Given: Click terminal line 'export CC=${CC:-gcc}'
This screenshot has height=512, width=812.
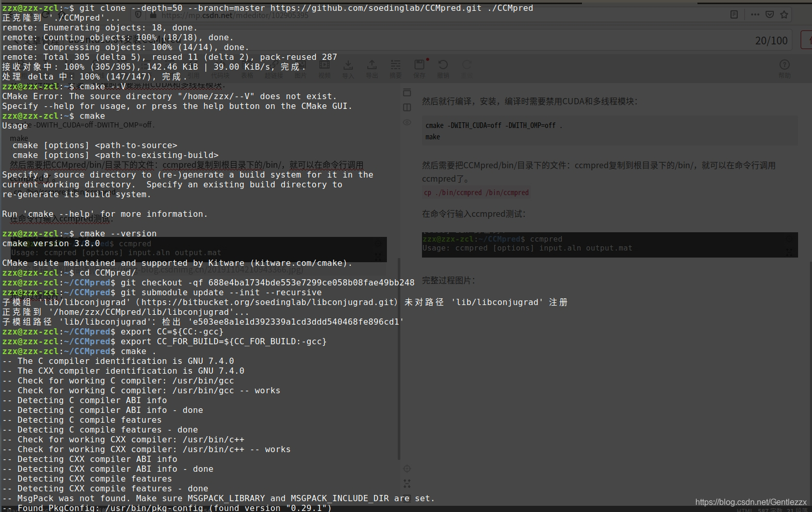Looking at the screenshot, I should pyautogui.click(x=113, y=332).
